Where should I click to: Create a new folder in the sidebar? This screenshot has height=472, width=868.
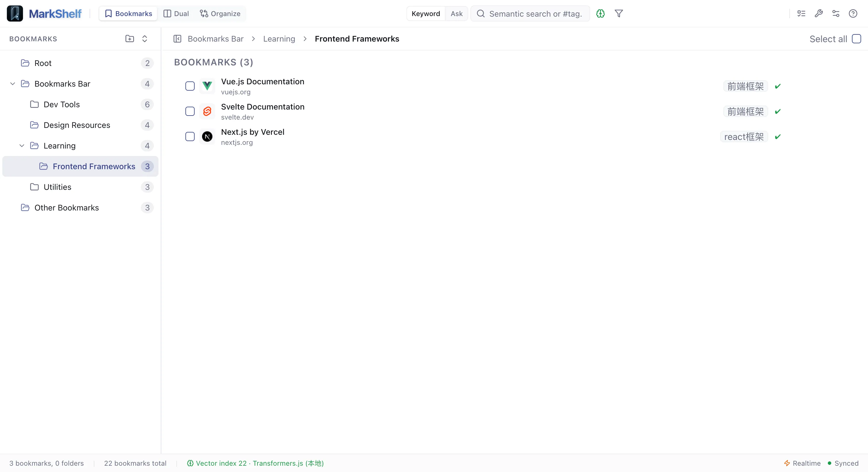click(130, 39)
